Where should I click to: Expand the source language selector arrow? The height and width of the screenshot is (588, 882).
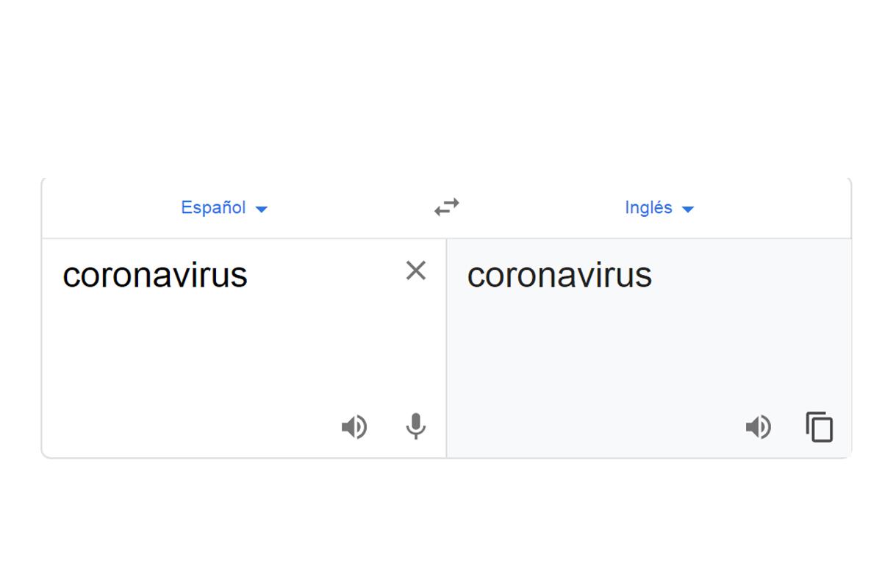(x=261, y=208)
